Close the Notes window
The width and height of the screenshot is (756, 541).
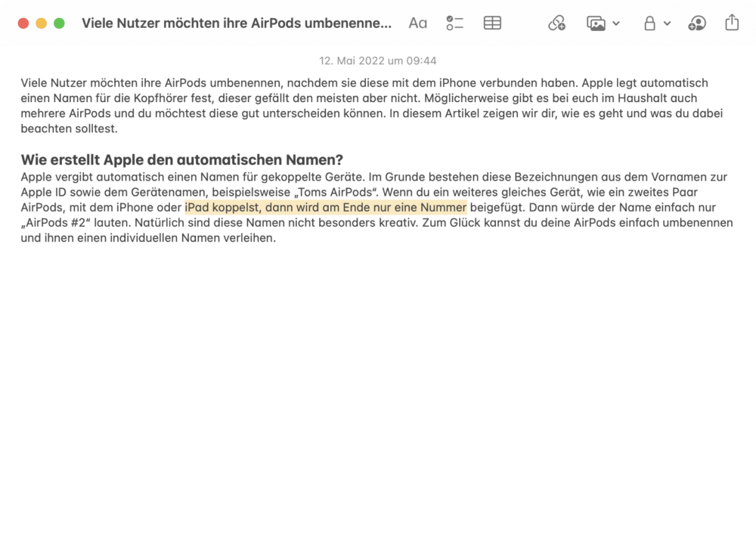click(23, 23)
